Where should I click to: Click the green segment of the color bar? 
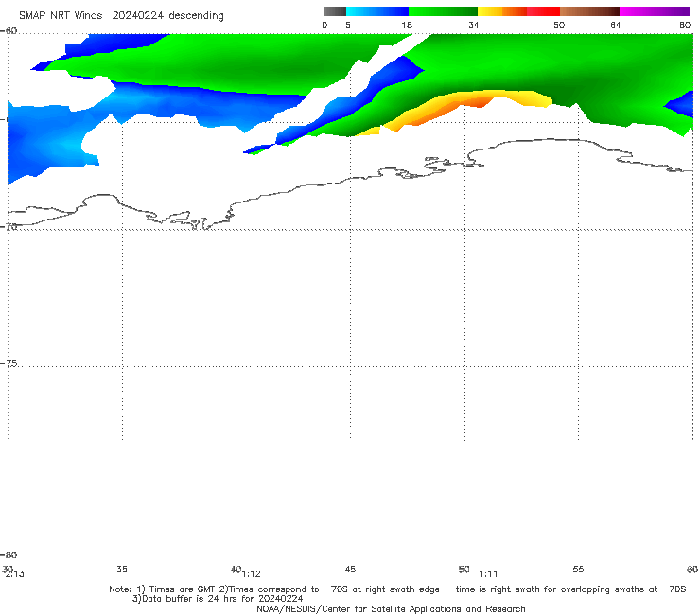[443, 11]
